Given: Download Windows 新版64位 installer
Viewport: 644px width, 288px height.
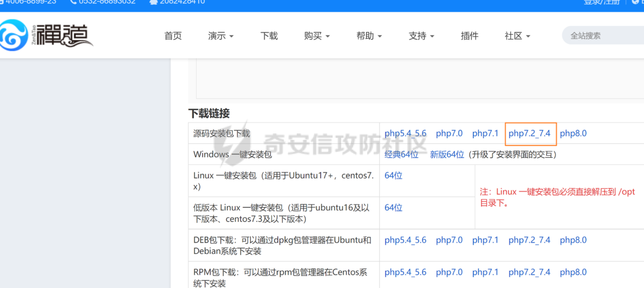Looking at the screenshot, I should (447, 155).
